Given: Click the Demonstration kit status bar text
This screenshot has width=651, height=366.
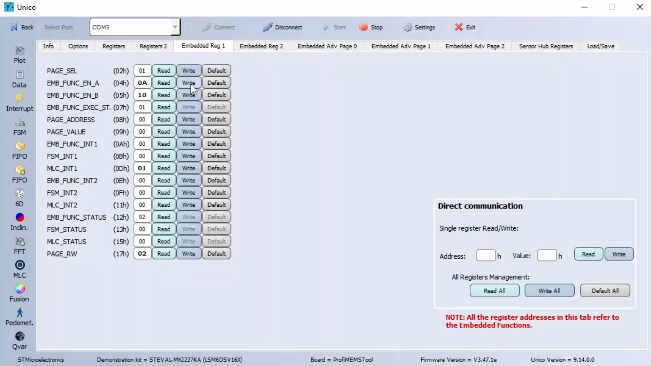Looking at the screenshot, I should coord(169,360).
